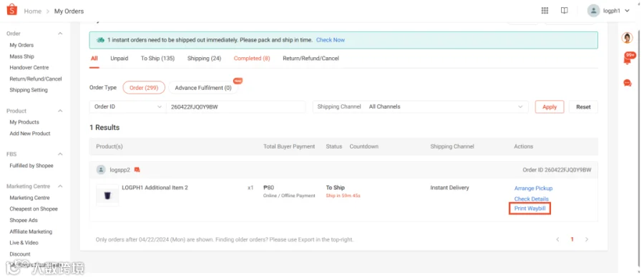
Task: Click the Order ID 260422FJQ0Y9BW text
Action: coord(557,170)
